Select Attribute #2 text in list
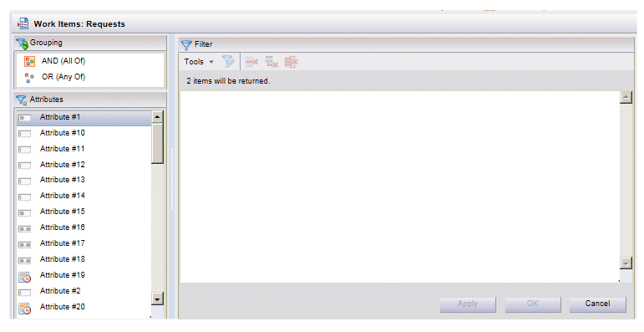Screen dimensions: 644x332 pyautogui.click(x=60, y=291)
